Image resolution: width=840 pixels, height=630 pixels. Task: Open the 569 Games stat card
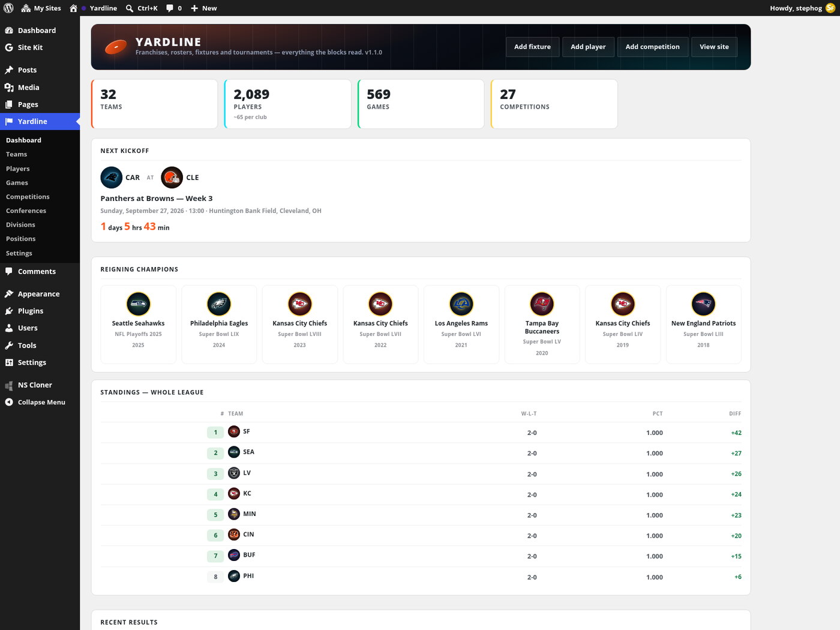click(421, 104)
